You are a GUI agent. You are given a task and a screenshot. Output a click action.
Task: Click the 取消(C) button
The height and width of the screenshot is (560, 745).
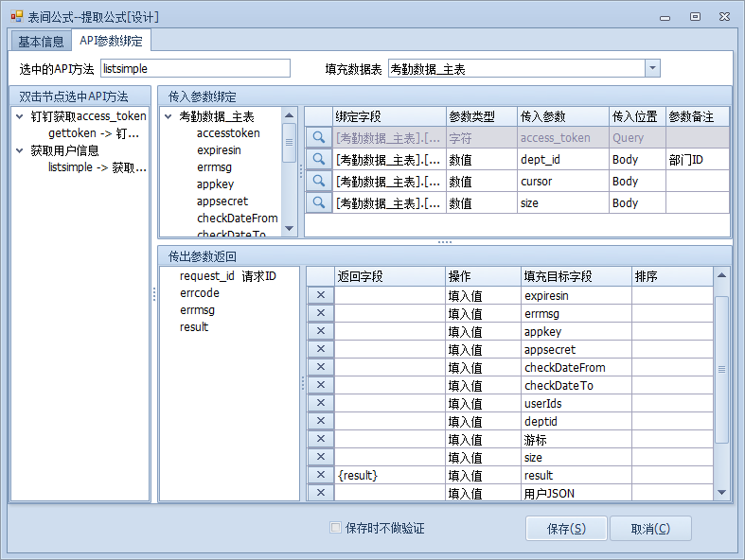click(x=650, y=529)
